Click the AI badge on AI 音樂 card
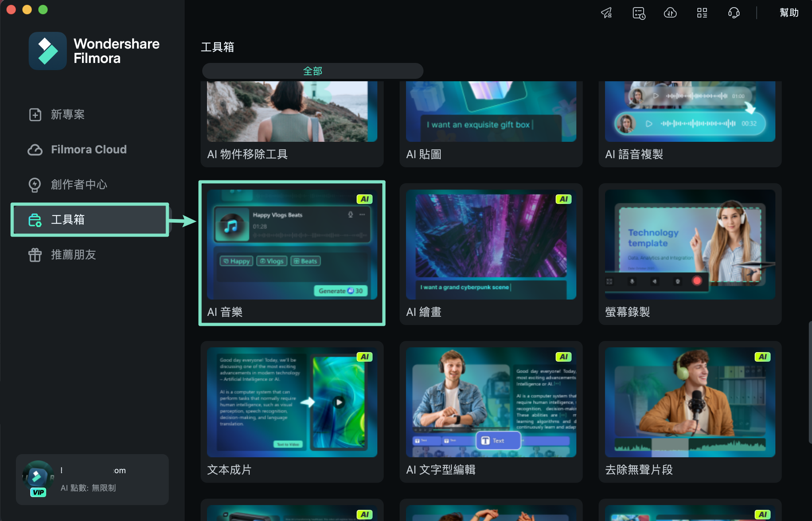The width and height of the screenshot is (812, 521). (x=365, y=199)
